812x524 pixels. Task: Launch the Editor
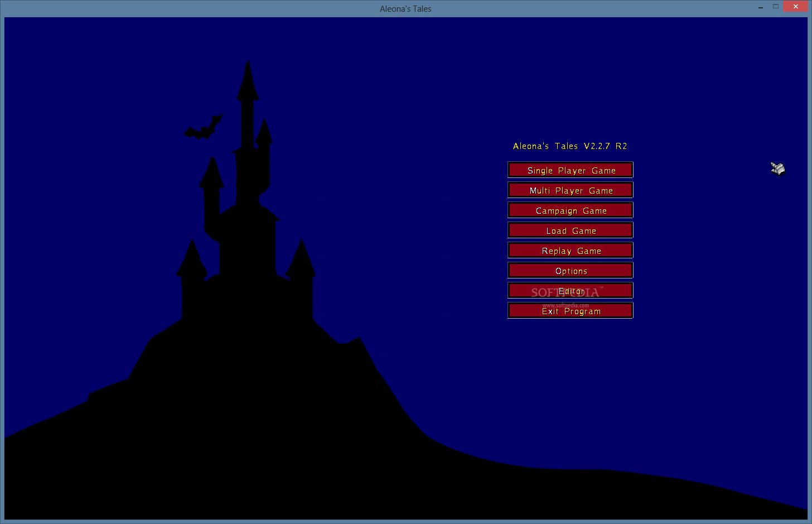click(571, 291)
